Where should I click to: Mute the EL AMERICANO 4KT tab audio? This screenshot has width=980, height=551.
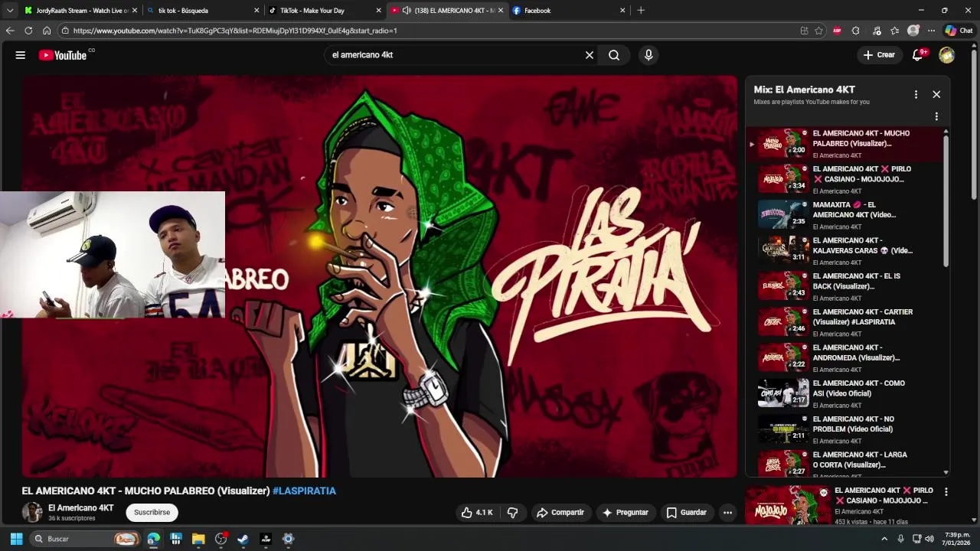(407, 11)
